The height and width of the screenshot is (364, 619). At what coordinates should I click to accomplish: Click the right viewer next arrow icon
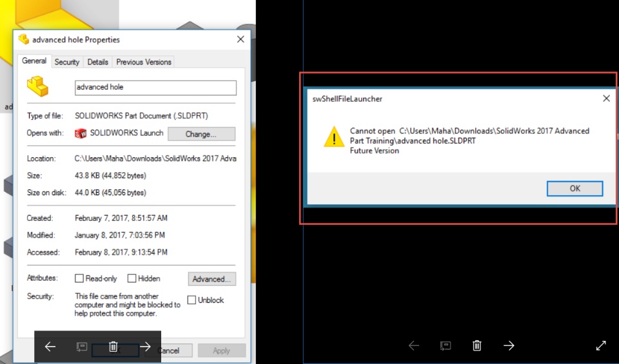point(509,346)
